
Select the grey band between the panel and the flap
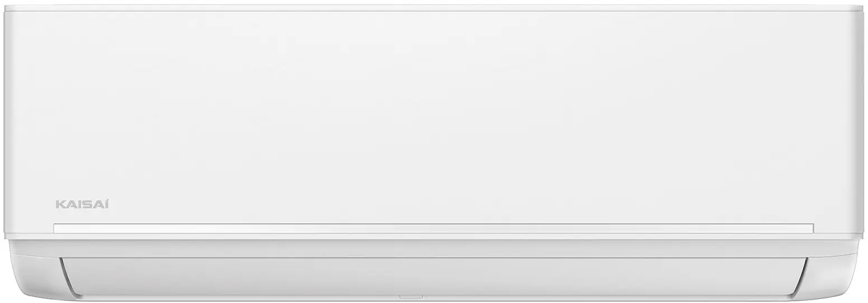[x=434, y=248]
